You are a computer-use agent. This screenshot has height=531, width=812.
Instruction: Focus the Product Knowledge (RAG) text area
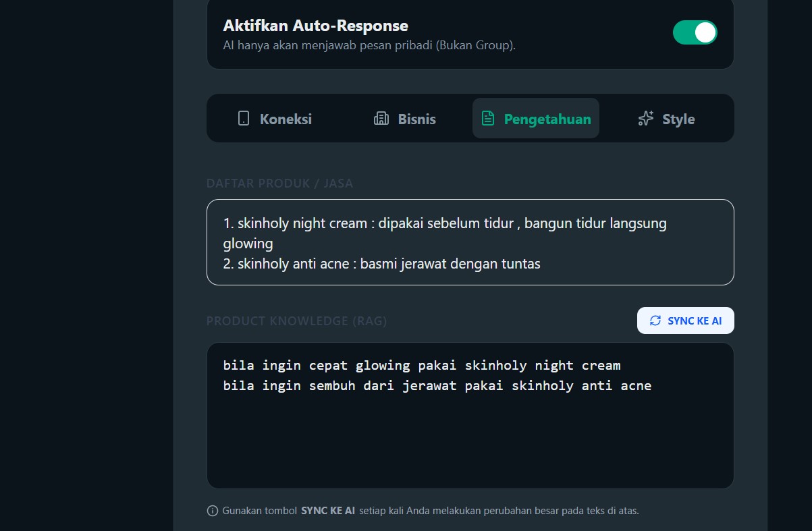point(470,416)
